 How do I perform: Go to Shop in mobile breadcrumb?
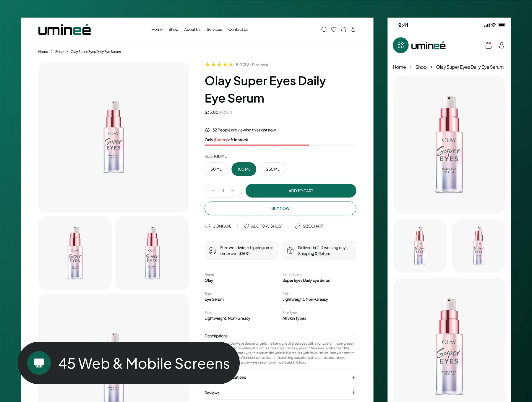(x=421, y=67)
